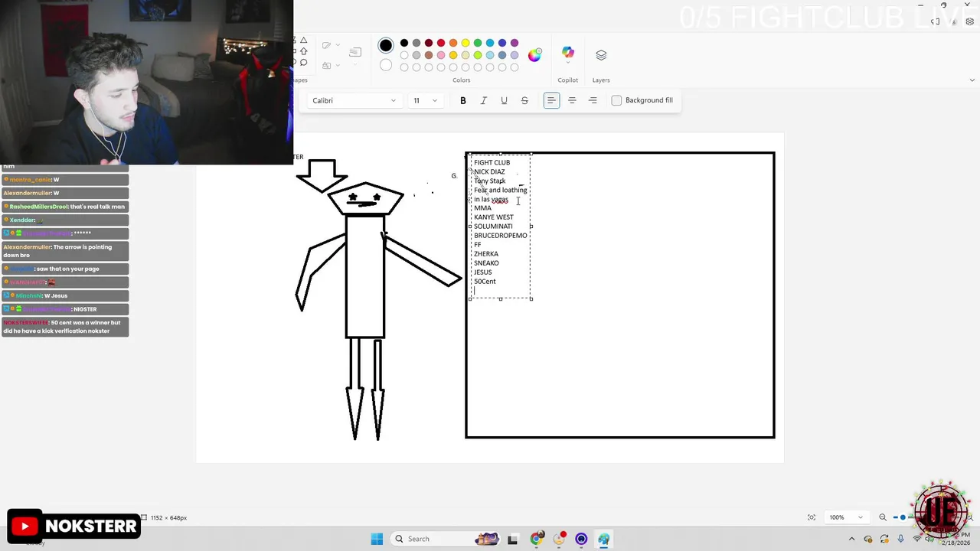Click the Wi-Fi network tray icon
This screenshot has height=551, width=980.
(x=917, y=539)
